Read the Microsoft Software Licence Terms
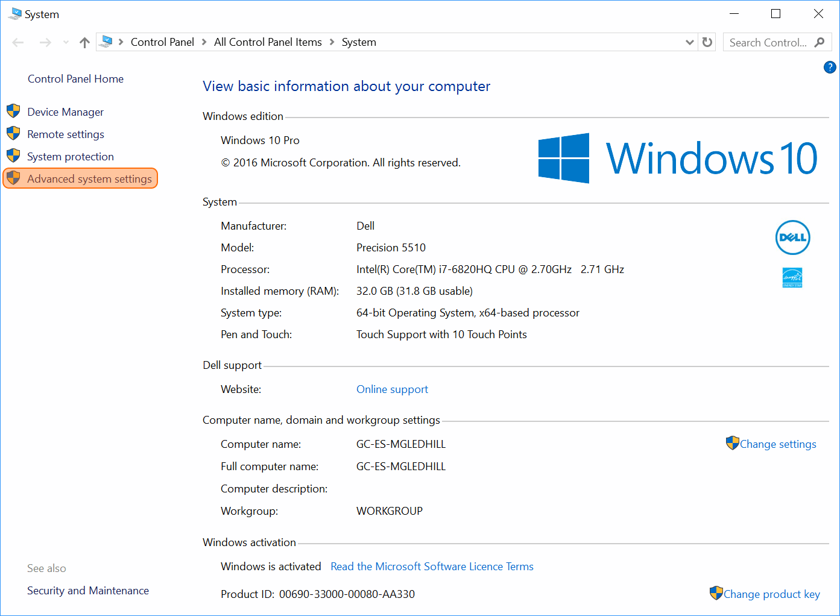 [x=432, y=567]
